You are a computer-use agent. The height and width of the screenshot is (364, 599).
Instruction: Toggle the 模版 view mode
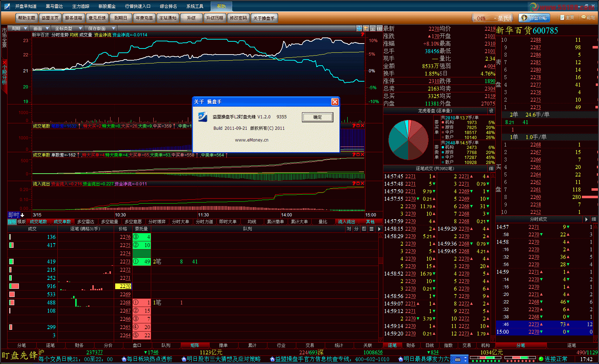[21, 221]
